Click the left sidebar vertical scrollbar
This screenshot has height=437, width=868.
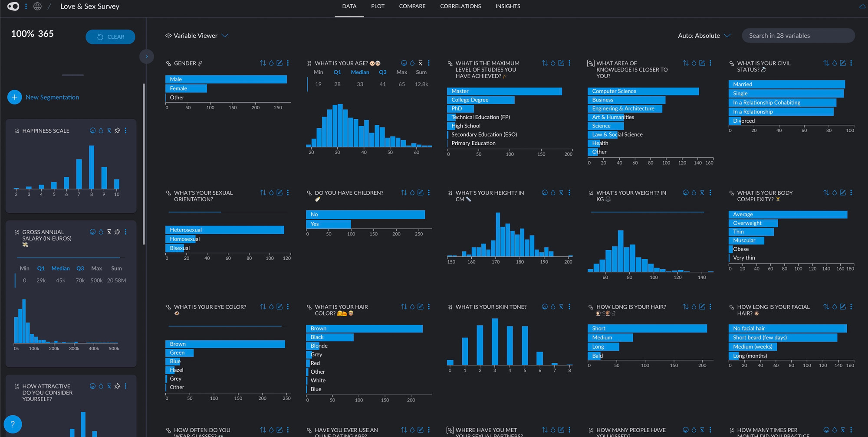click(144, 165)
